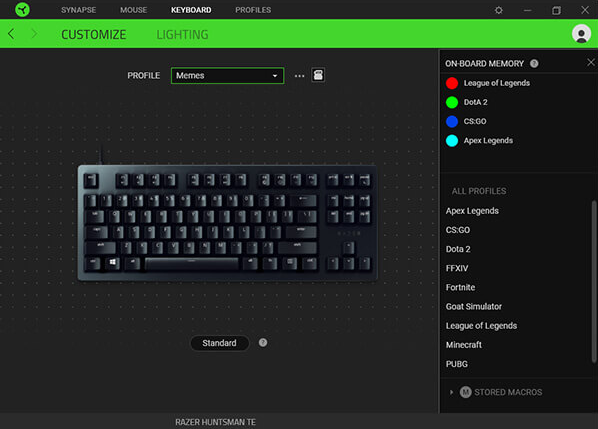Click the All Profiles list scrollbar
Viewport: 598px width, 429px height.
[x=594, y=281]
